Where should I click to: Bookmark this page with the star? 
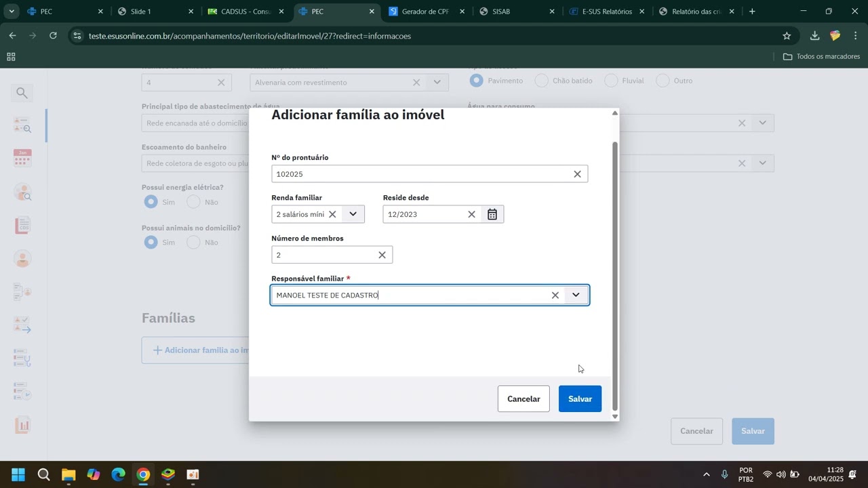coord(787,36)
